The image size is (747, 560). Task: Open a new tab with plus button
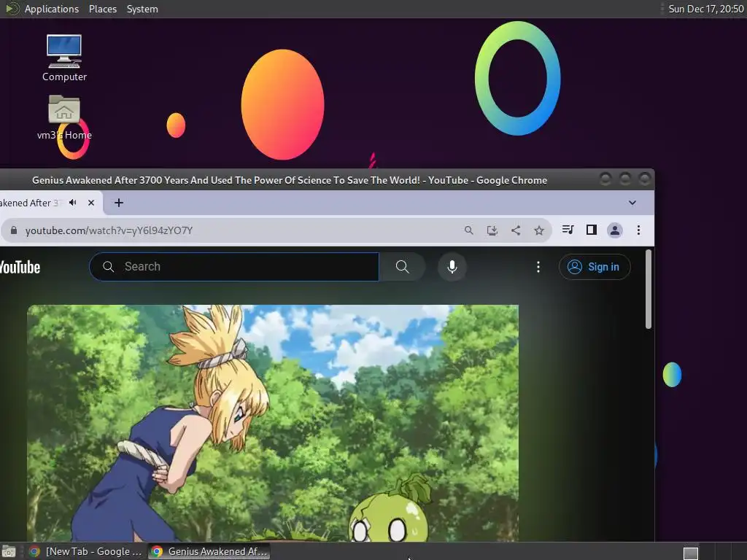119,203
